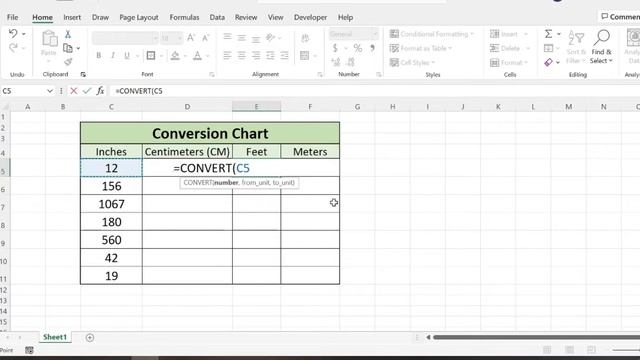Screen dimensions: 640x360
Task: Increase font size with large A icon
Action: (191, 38)
